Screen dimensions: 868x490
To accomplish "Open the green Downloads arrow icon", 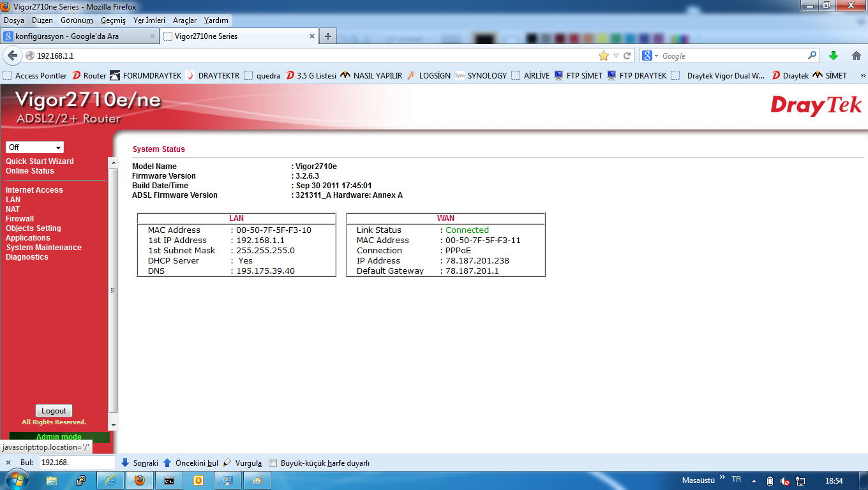I will pyautogui.click(x=833, y=56).
